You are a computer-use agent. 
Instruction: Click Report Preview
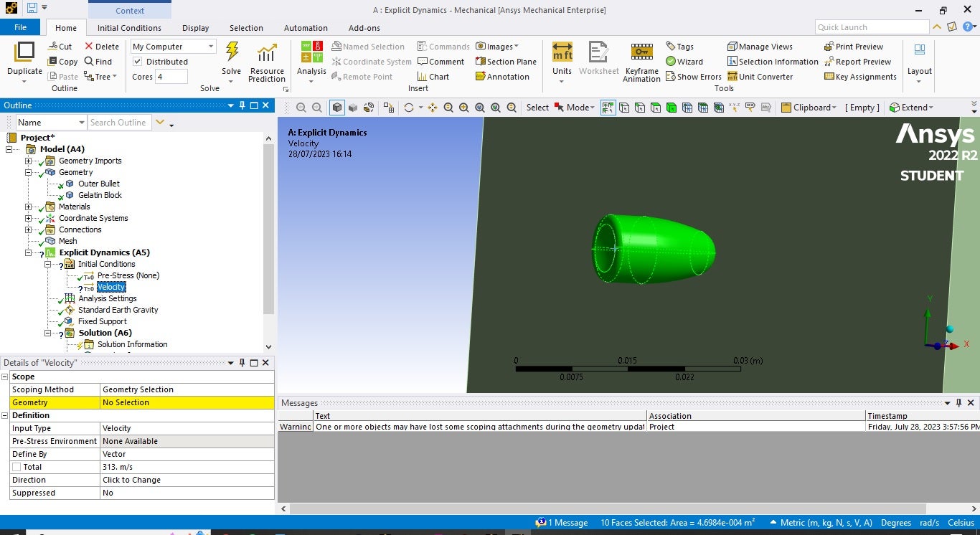(857, 62)
